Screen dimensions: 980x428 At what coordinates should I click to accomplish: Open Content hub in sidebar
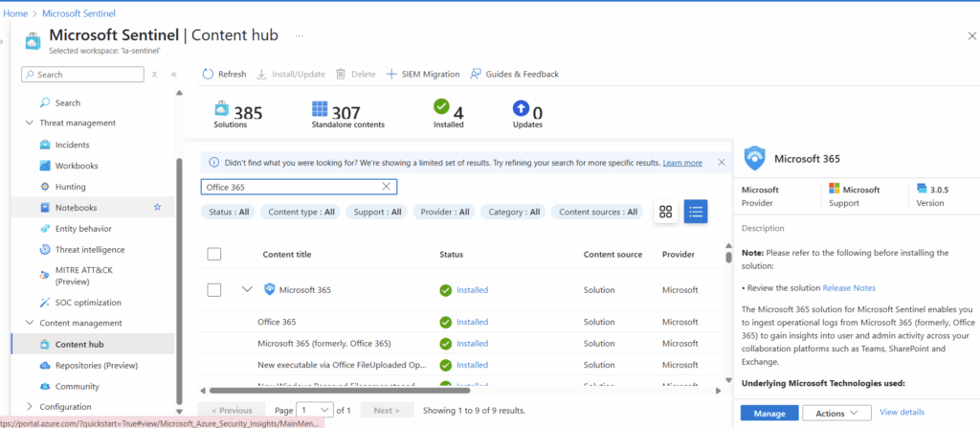[x=93, y=344]
